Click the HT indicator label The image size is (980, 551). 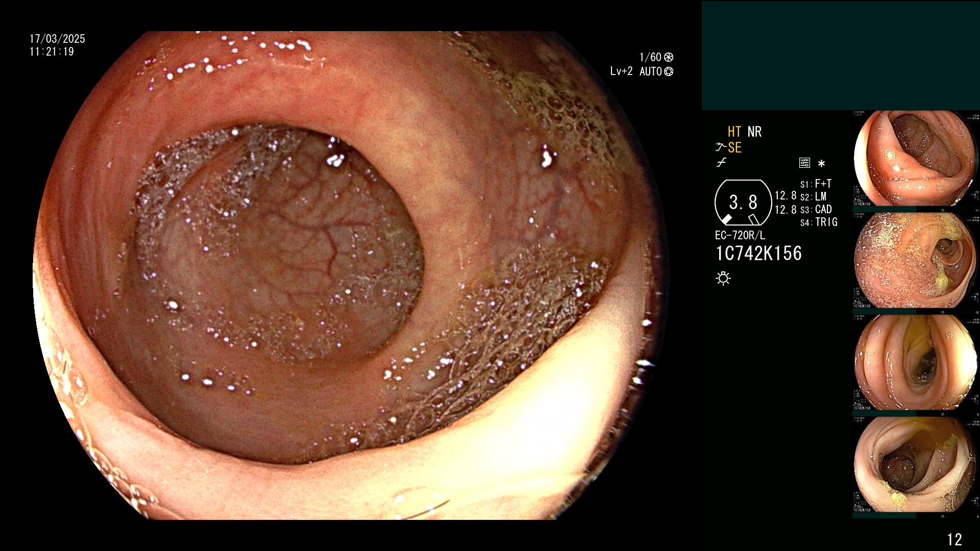point(734,132)
